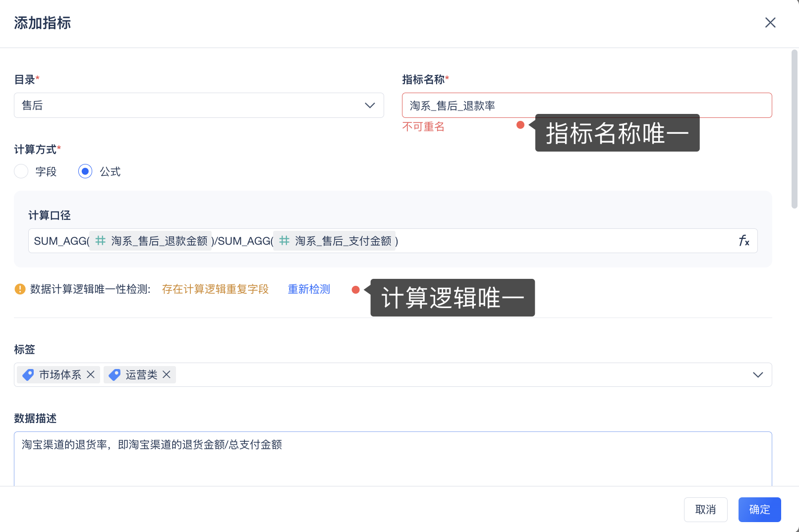
Task: Remove the 运营类 tag
Action: (x=167, y=374)
